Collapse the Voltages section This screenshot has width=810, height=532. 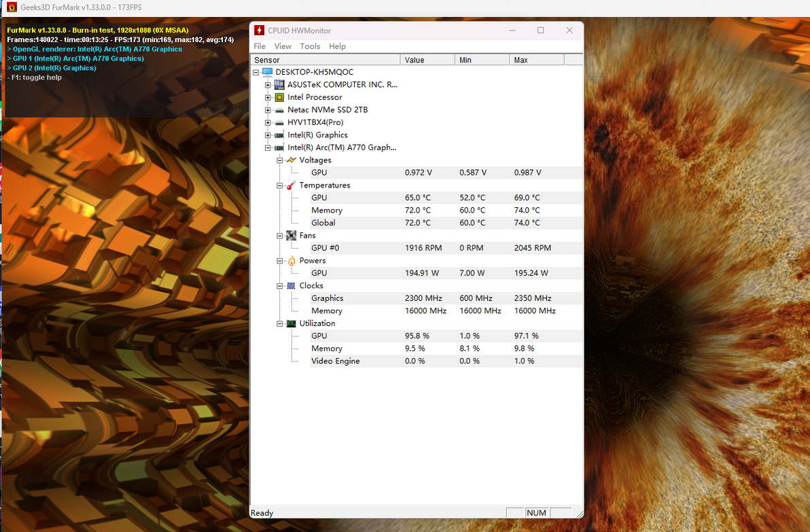tap(279, 160)
